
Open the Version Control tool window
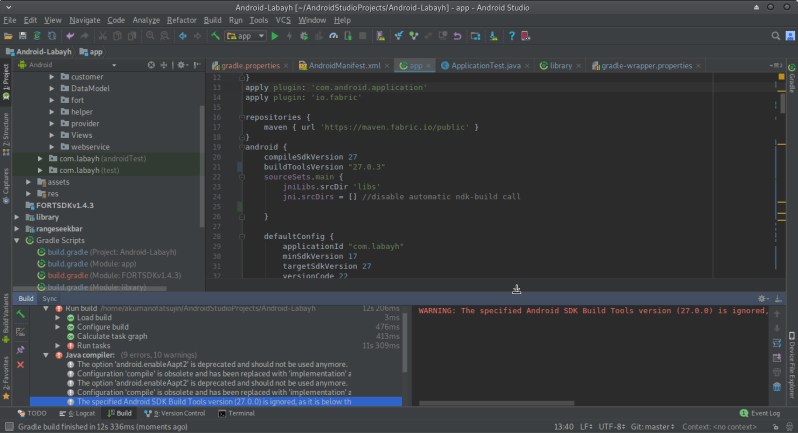(x=175, y=414)
